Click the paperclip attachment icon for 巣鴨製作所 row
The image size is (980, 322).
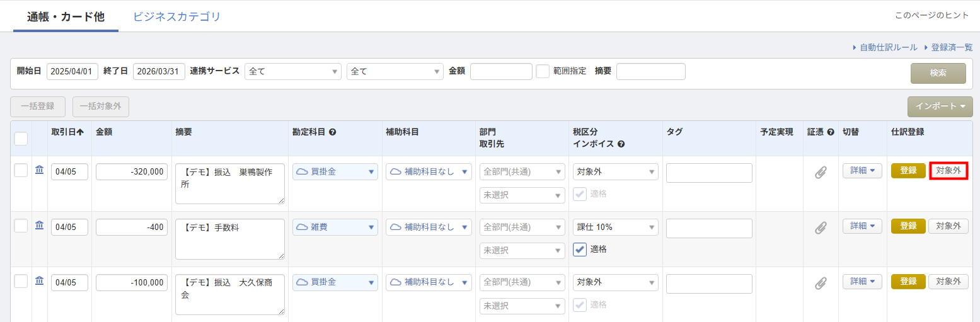[820, 172]
